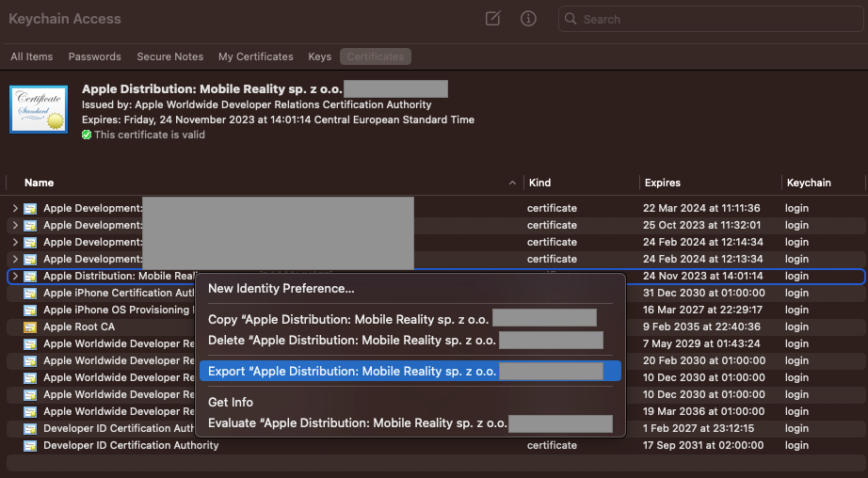Click certificate icon of row expiring 1 Feb 2027

point(30,429)
